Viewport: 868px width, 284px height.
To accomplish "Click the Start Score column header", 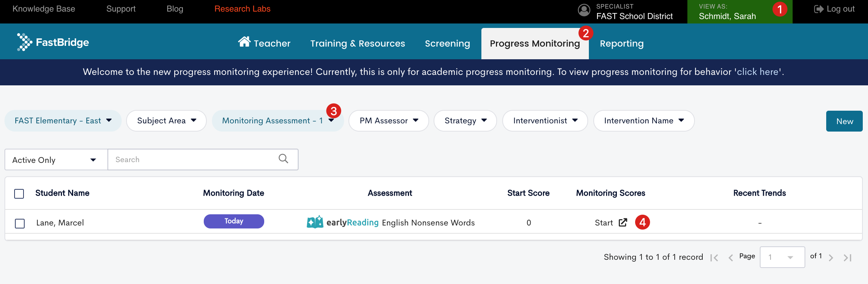I will (528, 193).
